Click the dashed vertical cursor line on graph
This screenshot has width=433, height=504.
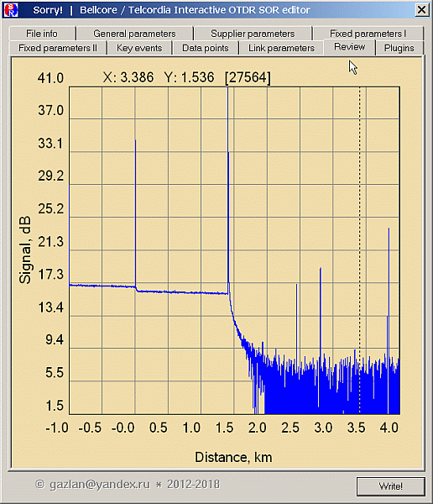(359, 250)
